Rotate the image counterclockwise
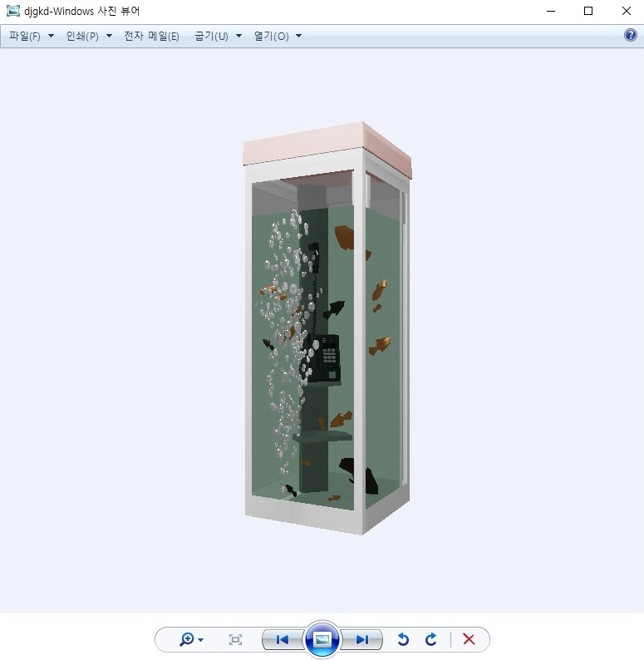The width and height of the screenshot is (644, 660). 403,639
